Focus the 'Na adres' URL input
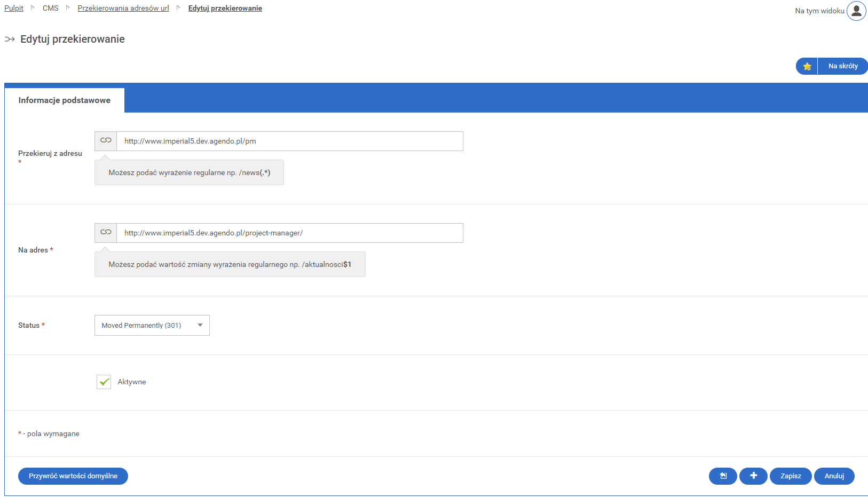 point(289,233)
